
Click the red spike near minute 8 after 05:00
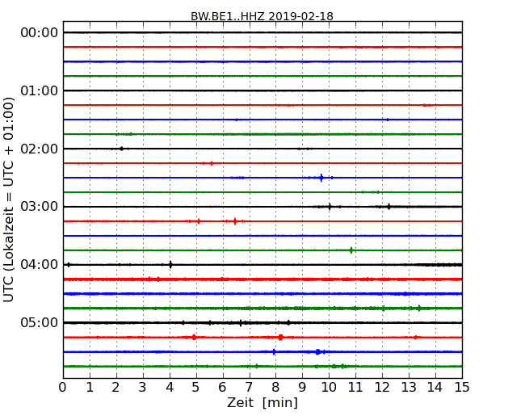[x=280, y=338]
